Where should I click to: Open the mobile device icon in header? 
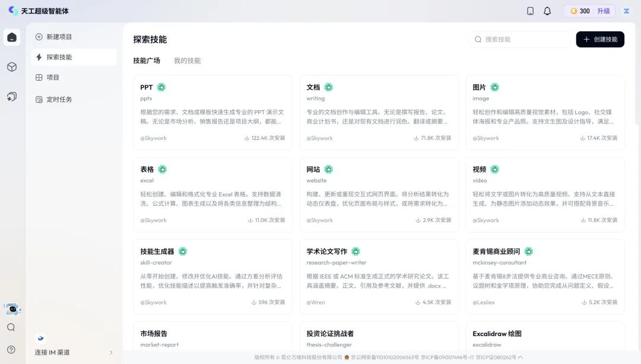pos(530,11)
